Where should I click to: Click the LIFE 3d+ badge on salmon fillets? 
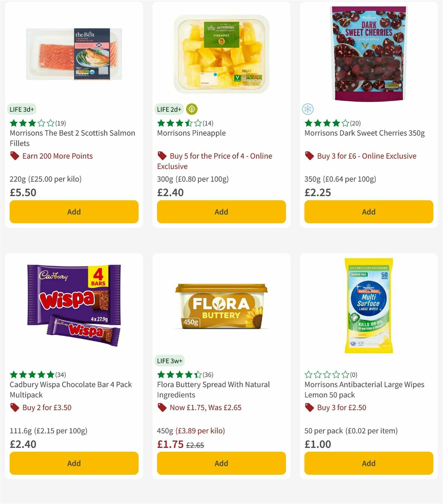tap(21, 109)
